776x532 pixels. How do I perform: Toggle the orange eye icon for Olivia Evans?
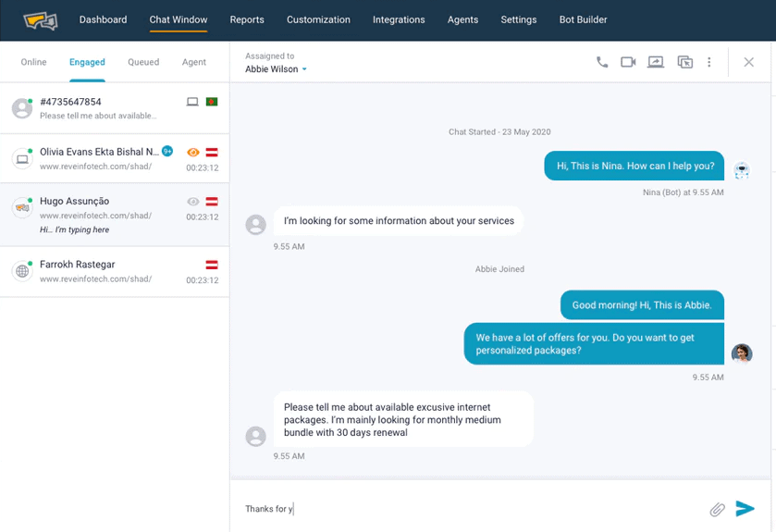click(193, 152)
